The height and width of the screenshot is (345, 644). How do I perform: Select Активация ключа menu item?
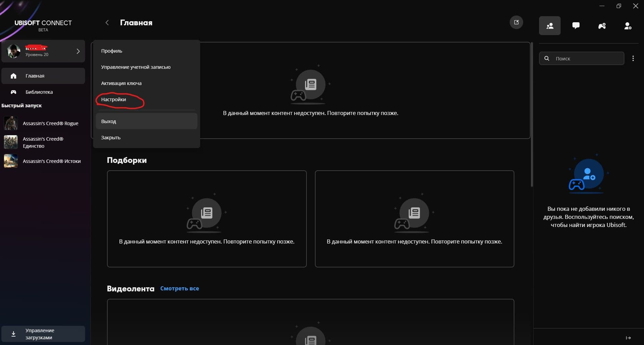[x=121, y=83]
